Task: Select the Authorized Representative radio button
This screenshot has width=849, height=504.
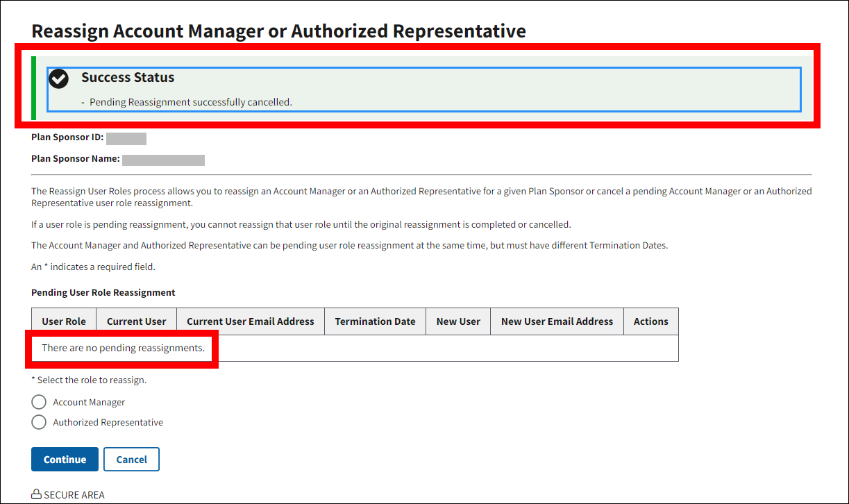Action: pyautogui.click(x=40, y=422)
